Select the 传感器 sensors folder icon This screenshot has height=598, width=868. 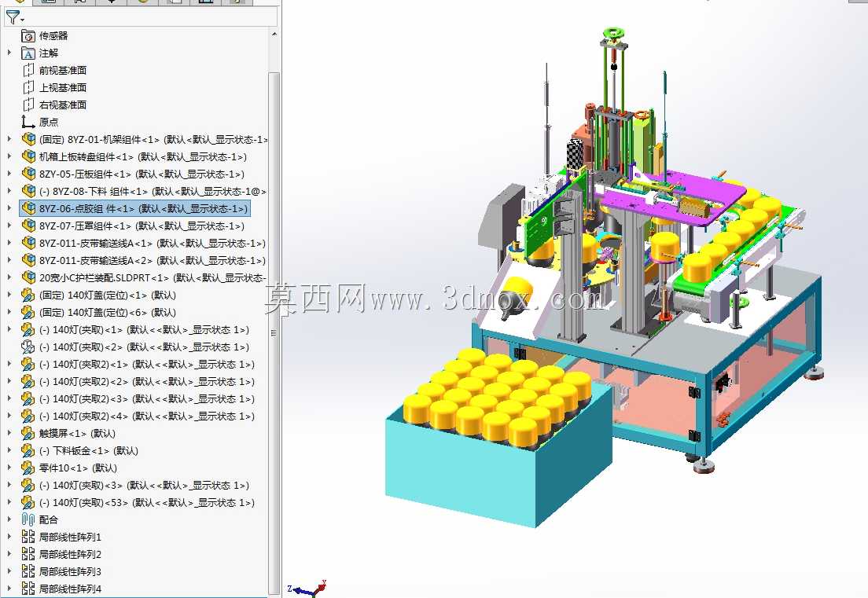tap(28, 36)
